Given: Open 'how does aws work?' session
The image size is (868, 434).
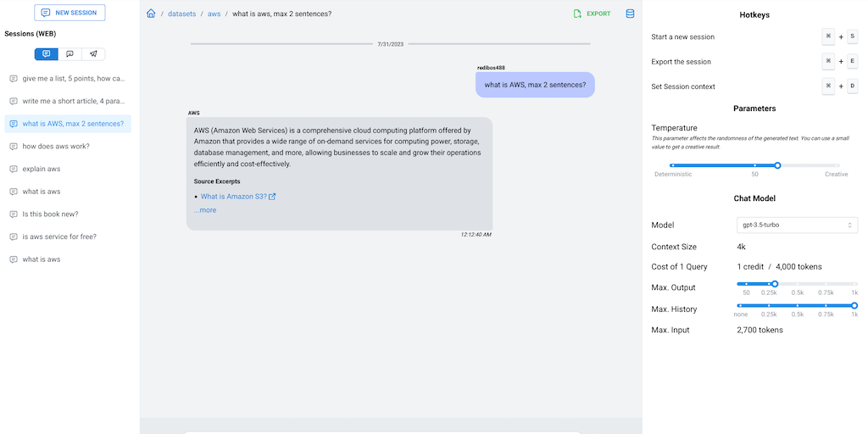Looking at the screenshot, I should point(56,147).
